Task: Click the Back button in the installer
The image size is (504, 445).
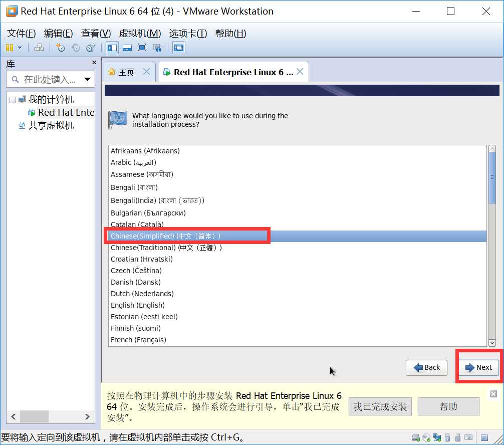Action: point(426,367)
